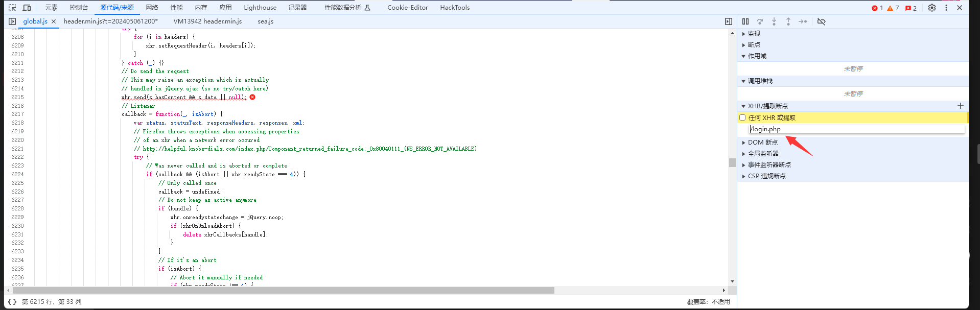Click the pretty print braces icon
Screen dimensions: 980x310
[x=12, y=302]
